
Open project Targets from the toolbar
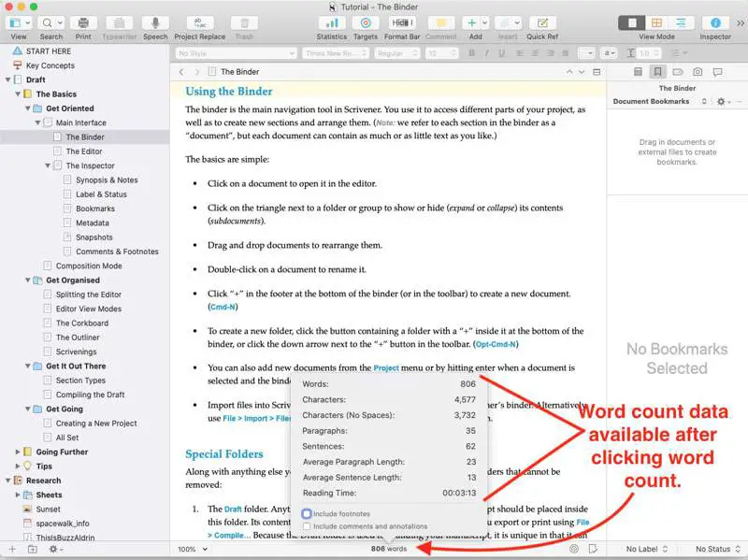coord(366,22)
